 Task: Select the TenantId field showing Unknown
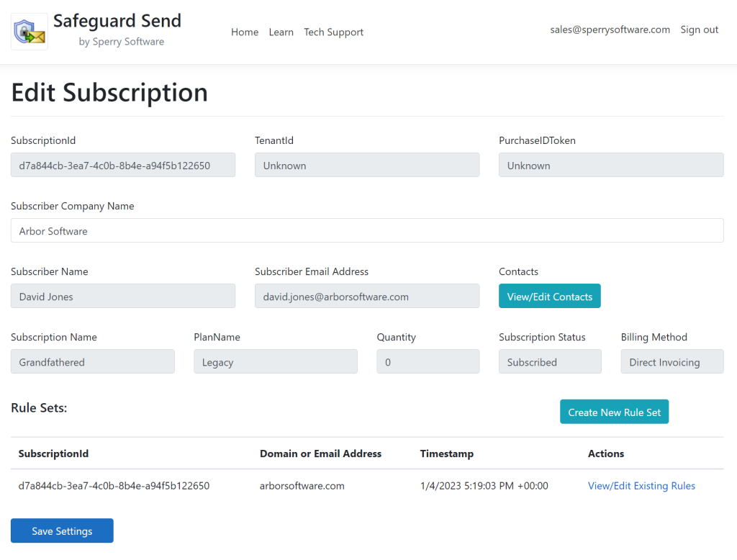367,165
